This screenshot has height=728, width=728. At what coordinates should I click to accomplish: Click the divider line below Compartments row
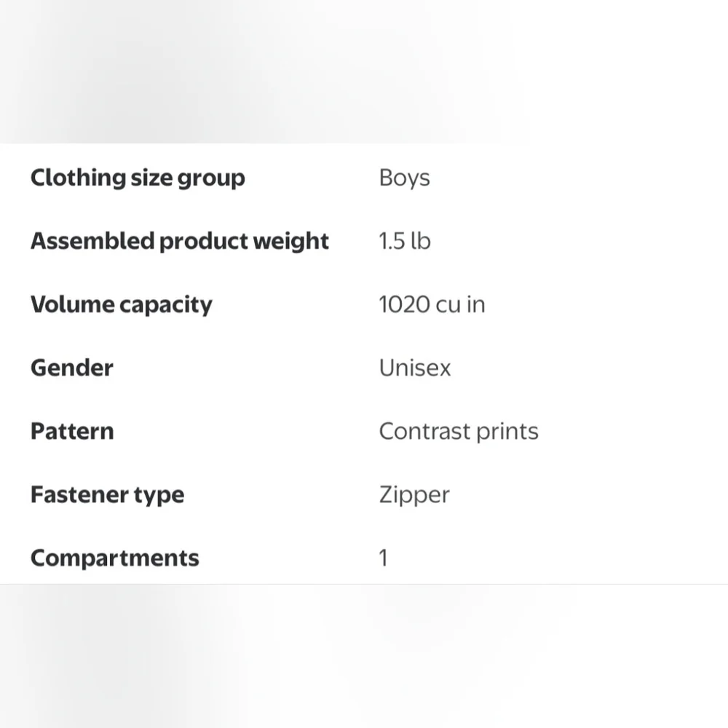364,584
